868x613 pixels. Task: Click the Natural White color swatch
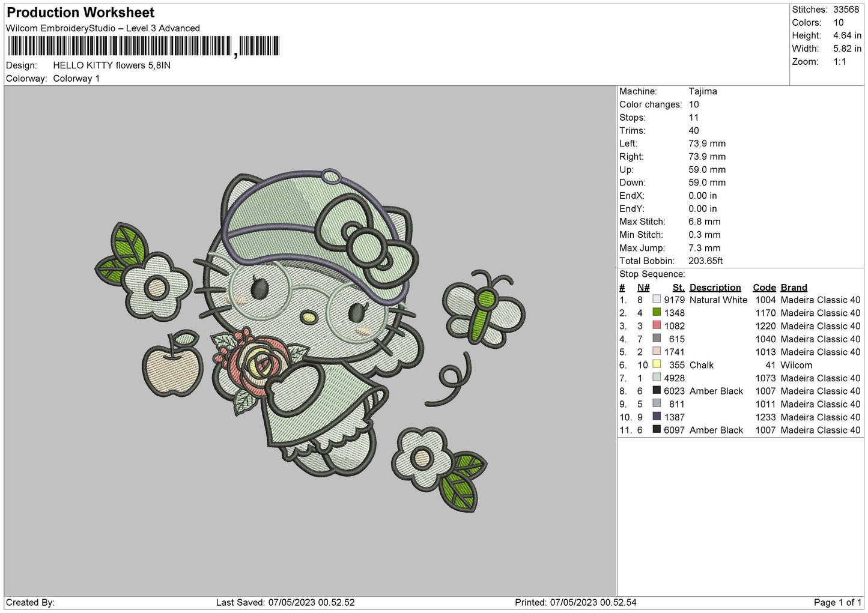click(657, 300)
